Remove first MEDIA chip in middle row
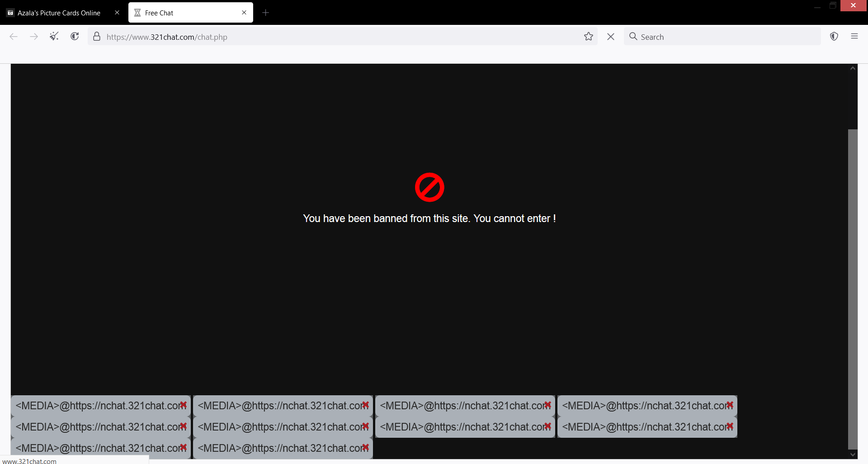The image size is (868, 464). 183,426
